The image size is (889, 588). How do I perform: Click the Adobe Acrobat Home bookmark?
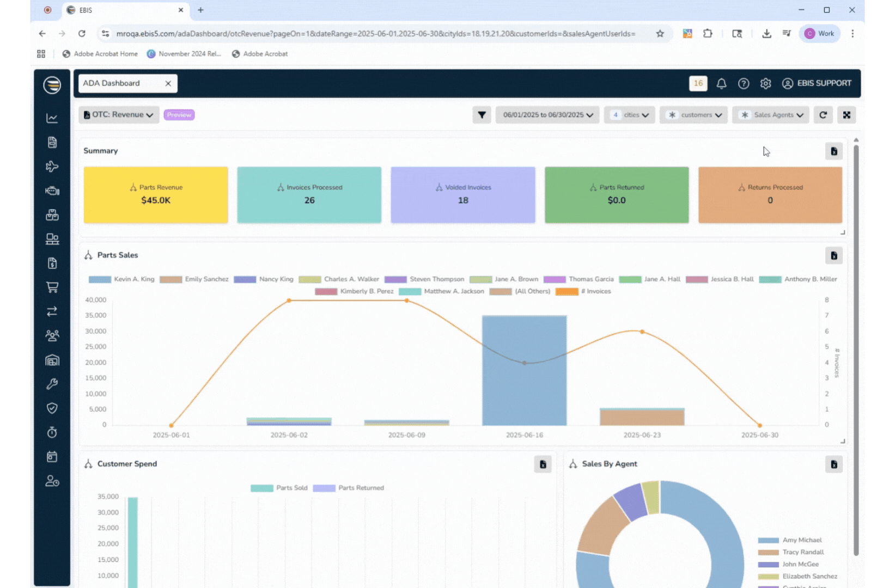(100, 54)
